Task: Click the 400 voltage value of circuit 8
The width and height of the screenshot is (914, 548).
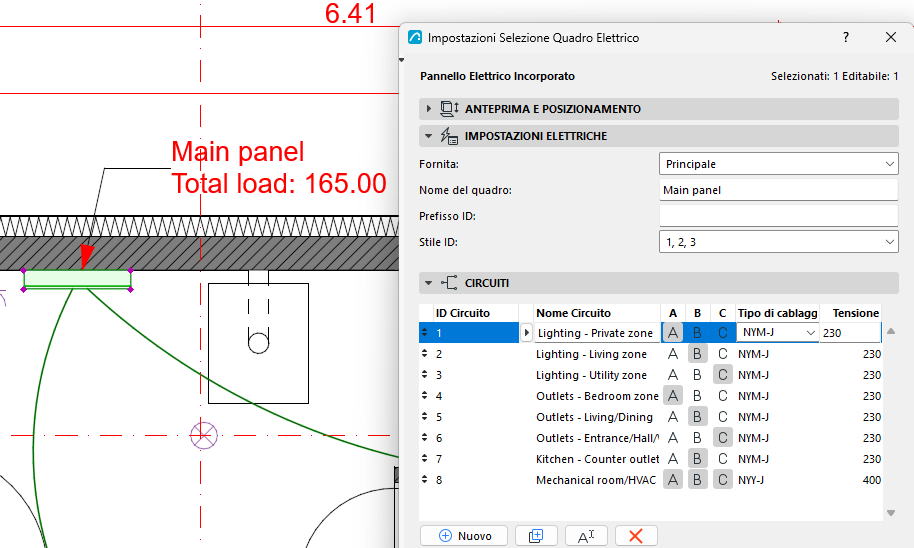Action: (871, 480)
